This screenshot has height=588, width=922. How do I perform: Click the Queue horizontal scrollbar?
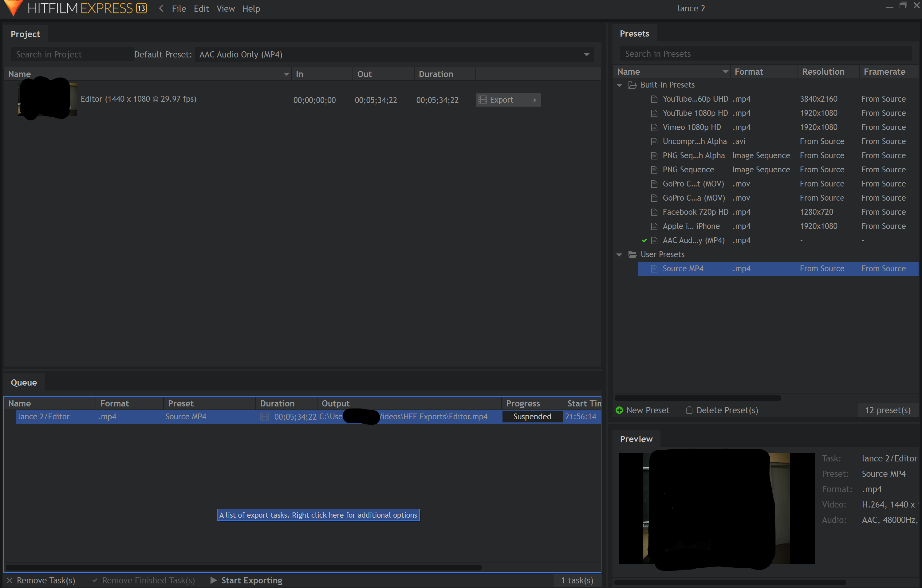coord(243,567)
